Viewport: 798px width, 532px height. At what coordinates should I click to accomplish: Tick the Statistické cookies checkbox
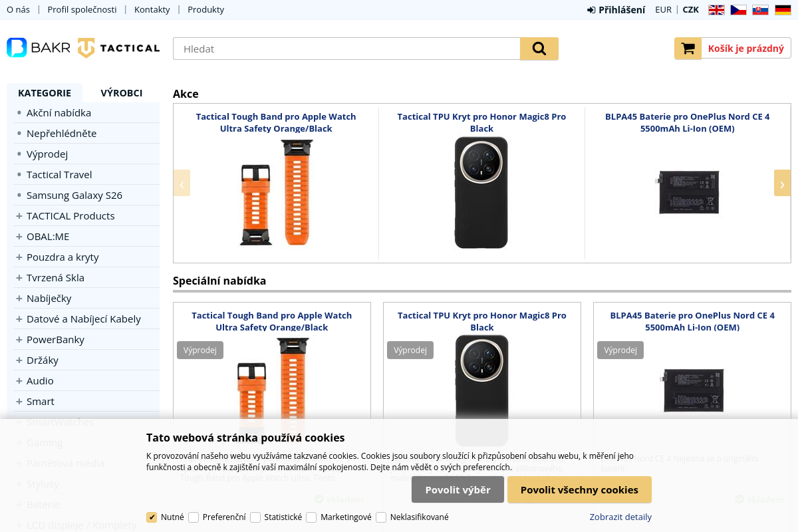[x=255, y=517]
